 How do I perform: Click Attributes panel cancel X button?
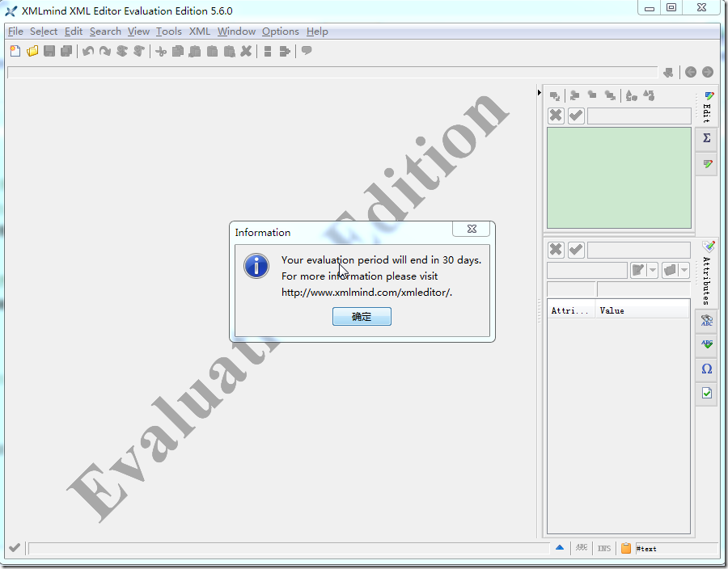coord(556,250)
